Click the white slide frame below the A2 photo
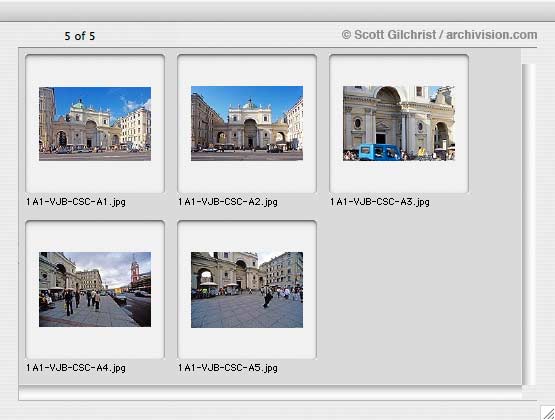The width and height of the screenshot is (555, 420). 247,176
